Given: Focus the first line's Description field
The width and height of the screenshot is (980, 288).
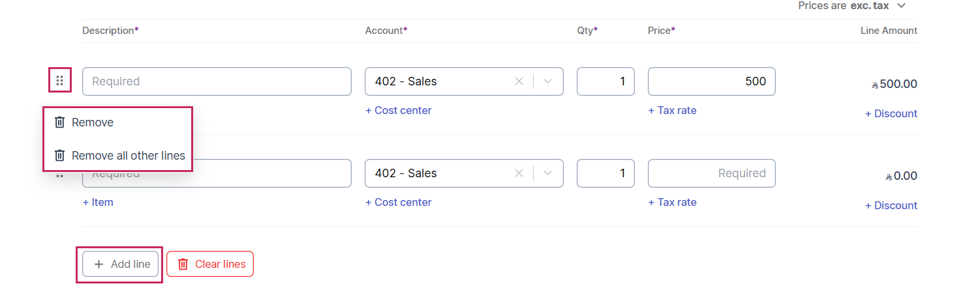Looking at the screenshot, I should tap(217, 81).
